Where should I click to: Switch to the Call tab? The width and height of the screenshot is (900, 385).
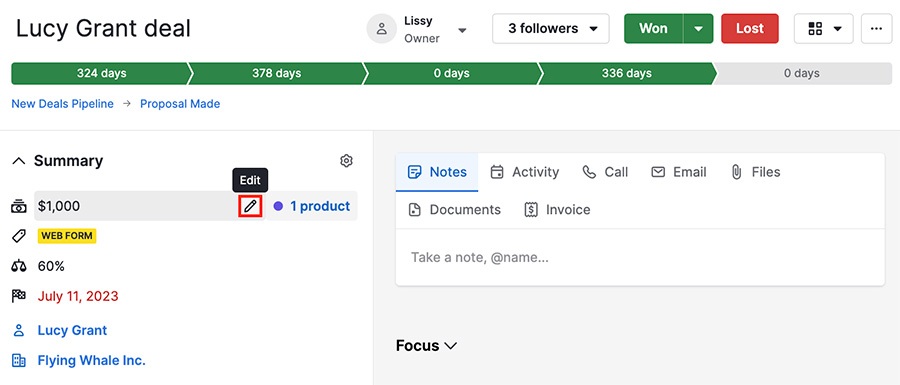605,172
